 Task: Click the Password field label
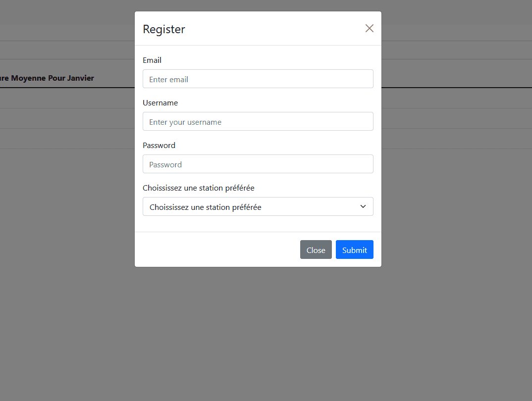click(x=159, y=146)
